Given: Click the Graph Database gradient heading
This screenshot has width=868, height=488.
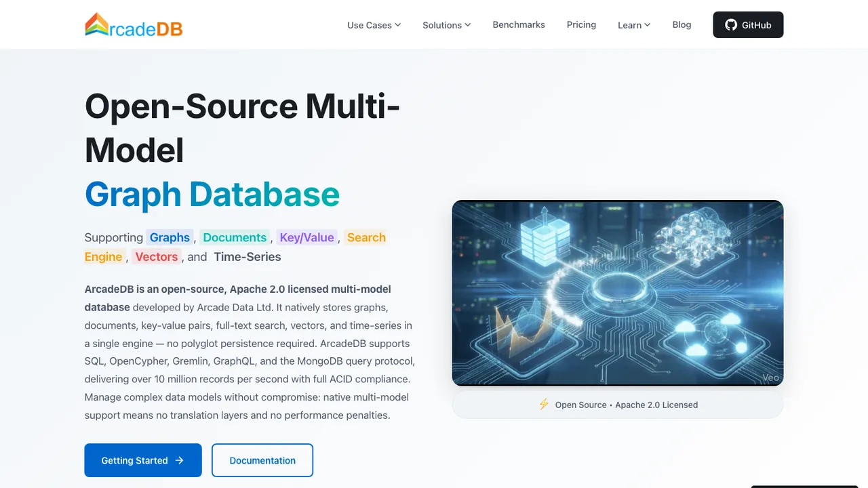Looking at the screenshot, I should click(x=212, y=194).
